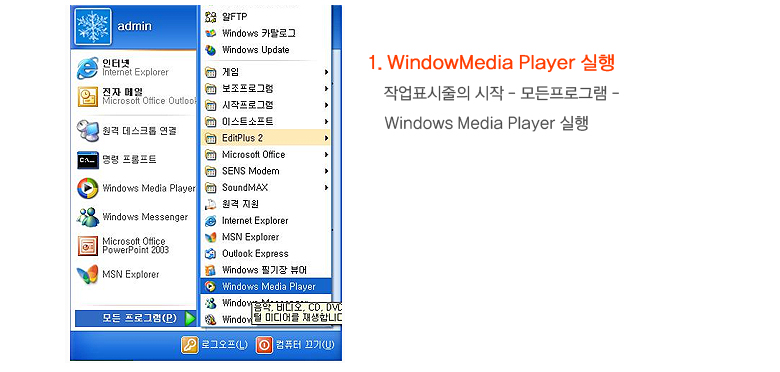Screen dimensions: 780x372
Task: Click the 로그오프 log off button
Action: click(x=214, y=345)
